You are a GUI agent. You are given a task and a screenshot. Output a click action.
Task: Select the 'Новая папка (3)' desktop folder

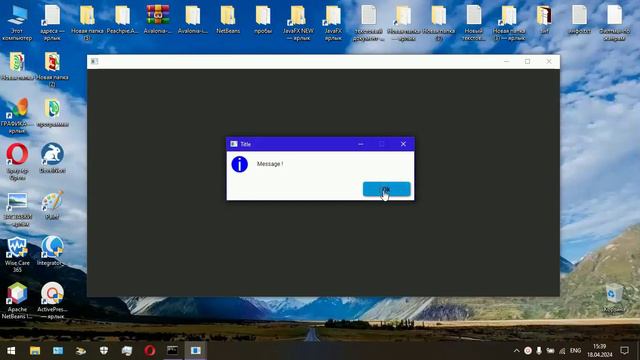pyautogui.click(x=87, y=22)
